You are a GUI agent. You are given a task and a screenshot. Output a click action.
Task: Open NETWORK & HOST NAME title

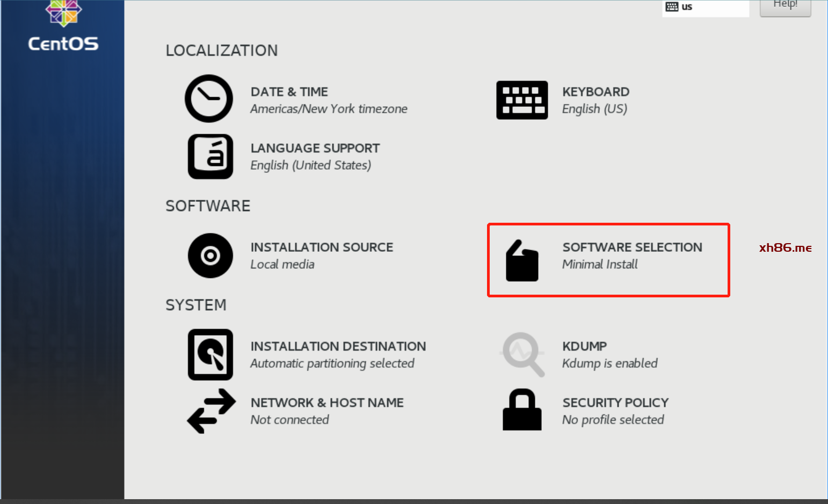(327, 403)
